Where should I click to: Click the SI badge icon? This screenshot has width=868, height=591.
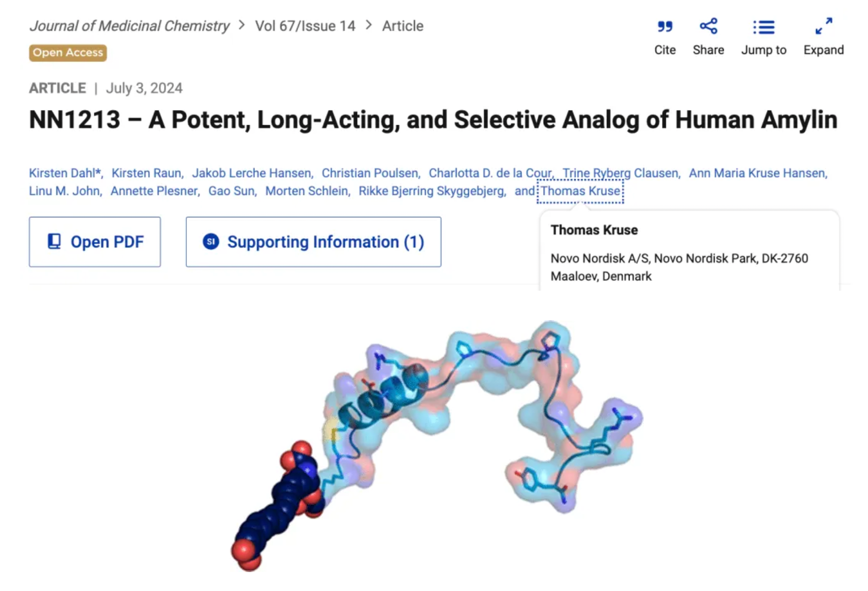211,242
